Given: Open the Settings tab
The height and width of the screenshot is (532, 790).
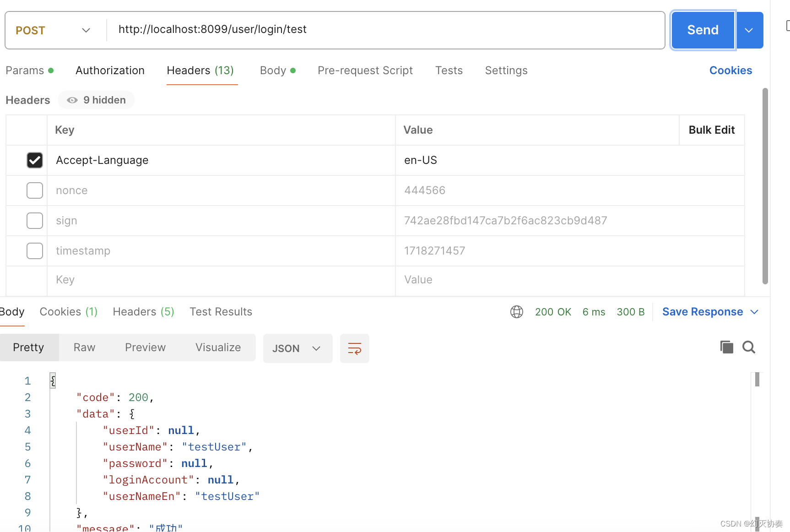Looking at the screenshot, I should [506, 71].
